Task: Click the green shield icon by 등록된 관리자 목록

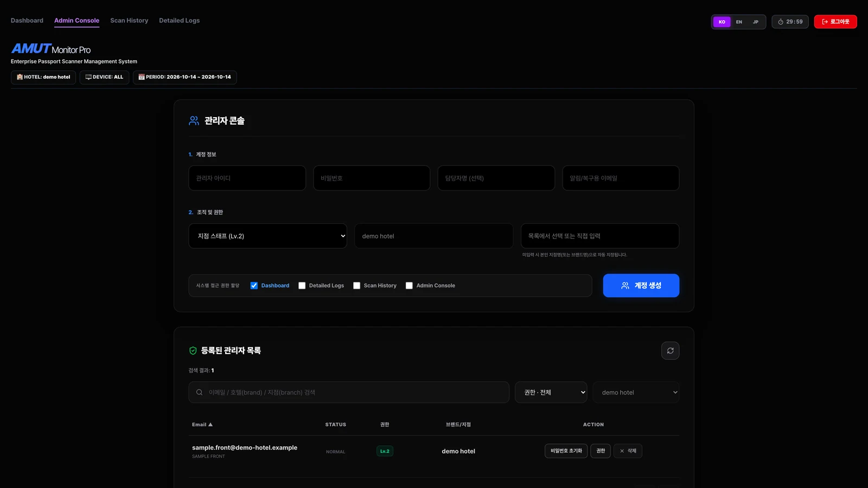Action: pos(193,351)
